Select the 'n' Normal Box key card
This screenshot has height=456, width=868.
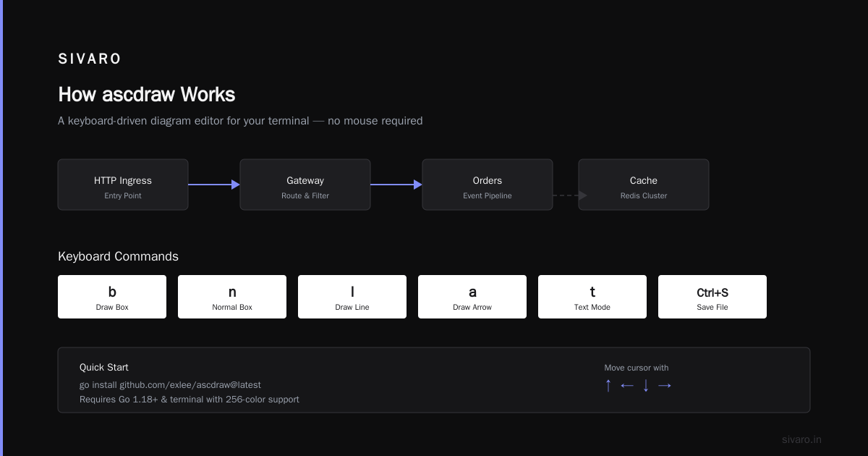232,297
